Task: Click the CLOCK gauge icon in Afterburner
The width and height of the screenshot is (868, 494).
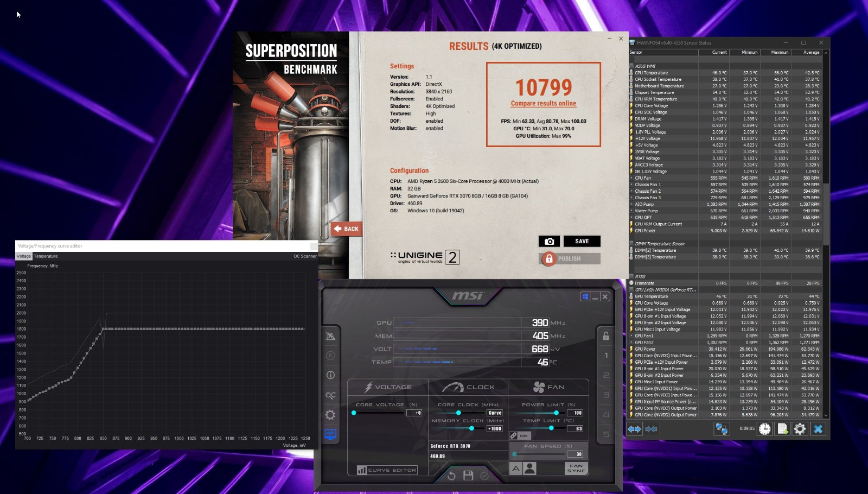Action: [452, 387]
